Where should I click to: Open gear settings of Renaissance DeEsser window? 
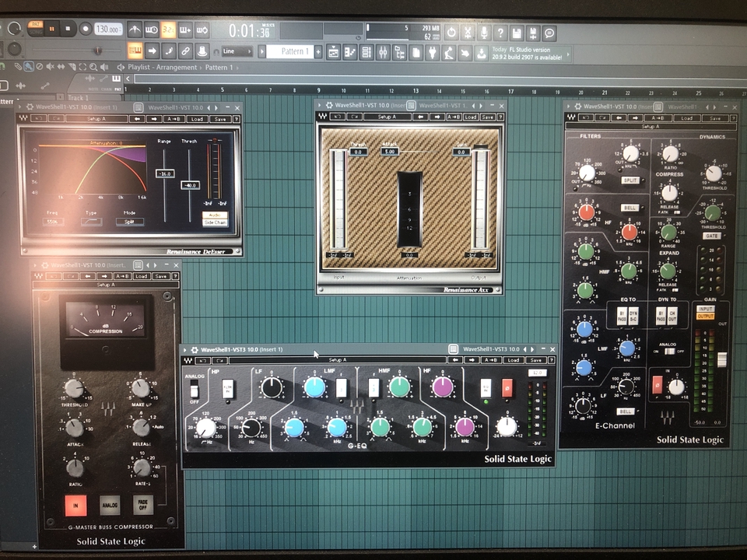(x=30, y=107)
